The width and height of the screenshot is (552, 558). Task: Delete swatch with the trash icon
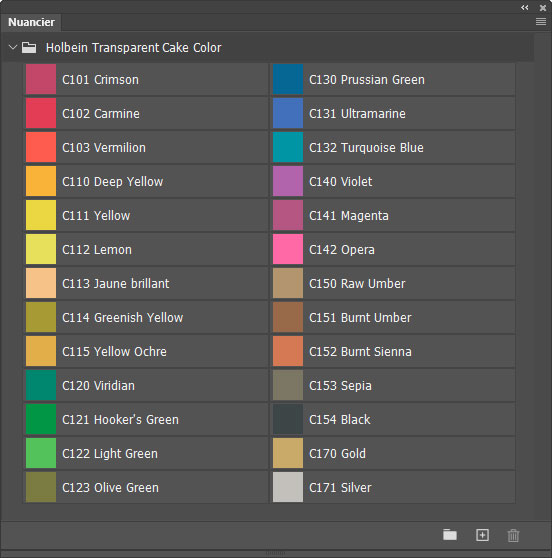[x=513, y=535]
